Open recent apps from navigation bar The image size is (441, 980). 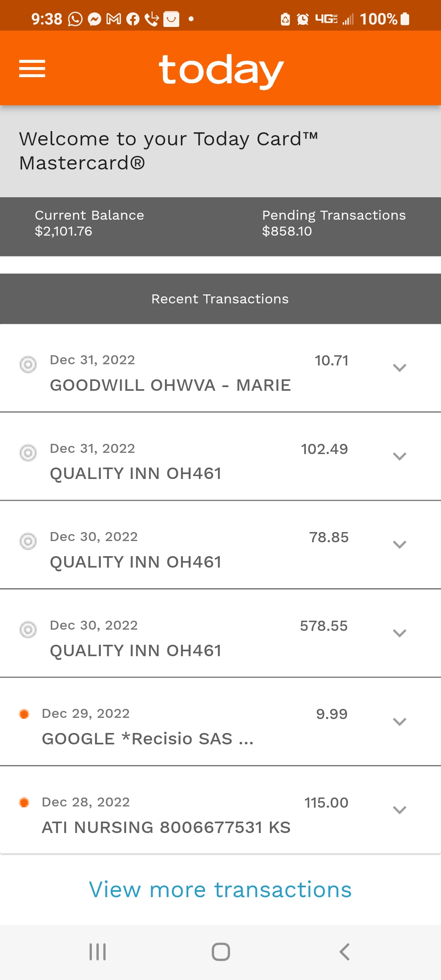98,952
